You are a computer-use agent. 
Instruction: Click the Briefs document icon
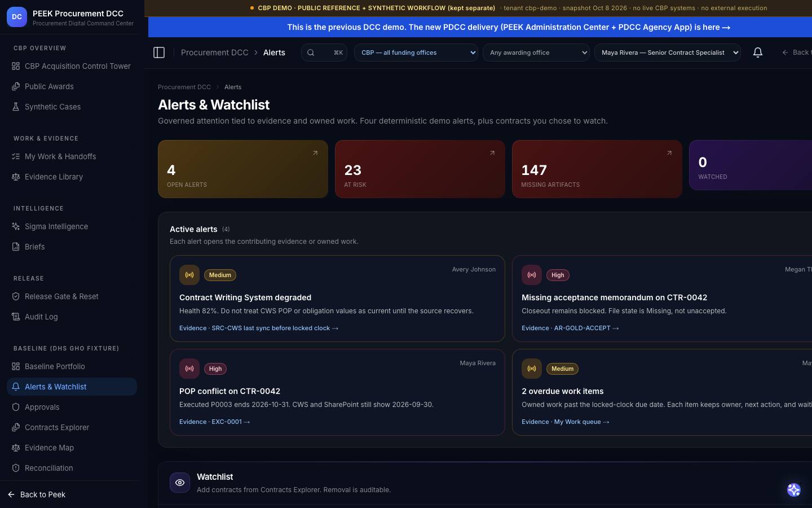tap(16, 247)
